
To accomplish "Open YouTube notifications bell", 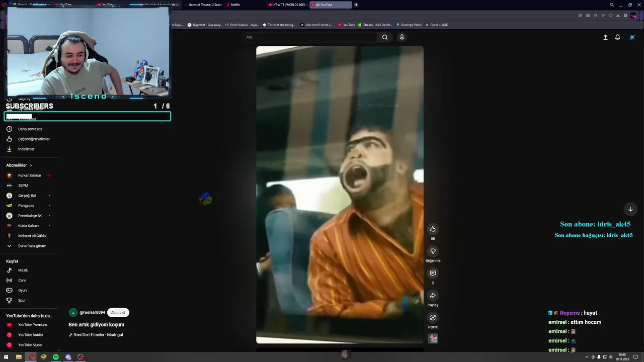I will coord(617,37).
